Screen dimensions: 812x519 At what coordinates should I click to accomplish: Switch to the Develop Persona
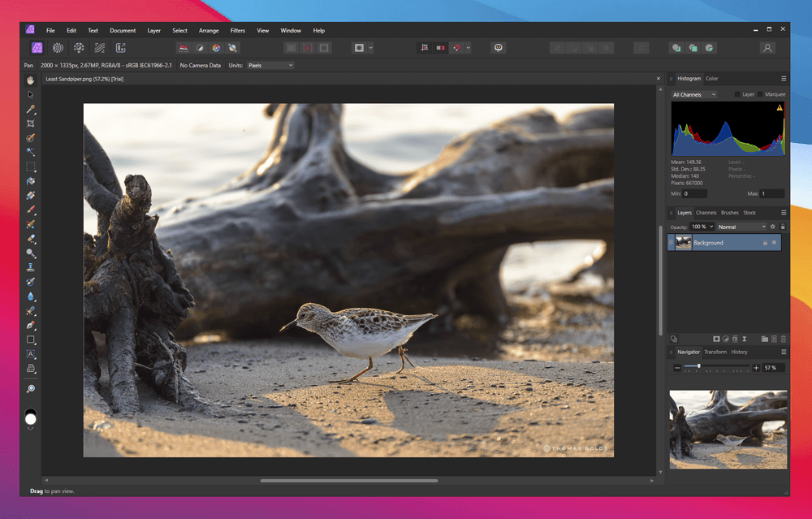point(79,48)
